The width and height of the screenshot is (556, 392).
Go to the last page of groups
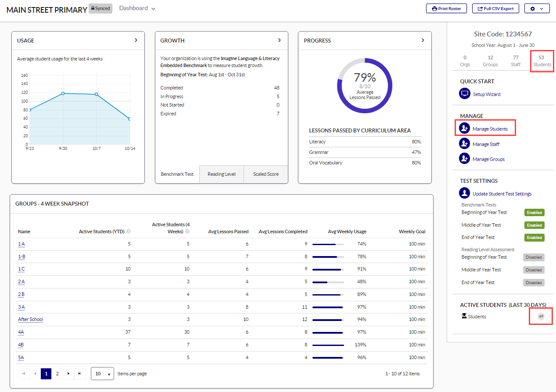tap(79, 374)
